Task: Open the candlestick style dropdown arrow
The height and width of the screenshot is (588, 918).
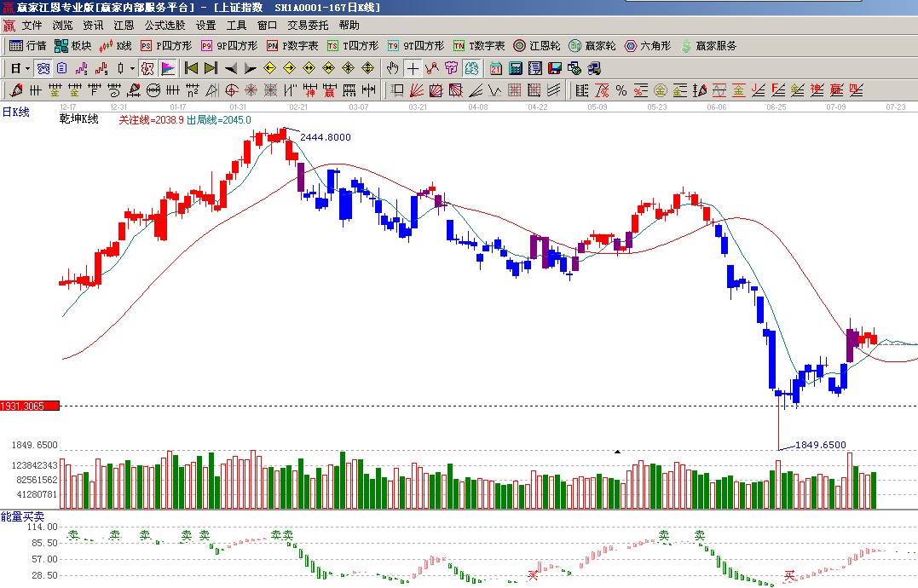Action: [132, 68]
